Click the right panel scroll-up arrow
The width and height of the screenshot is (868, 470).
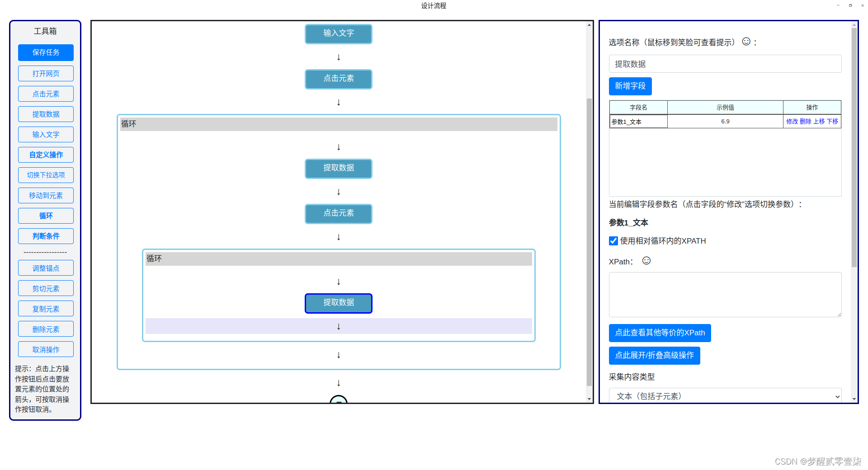[x=854, y=24]
